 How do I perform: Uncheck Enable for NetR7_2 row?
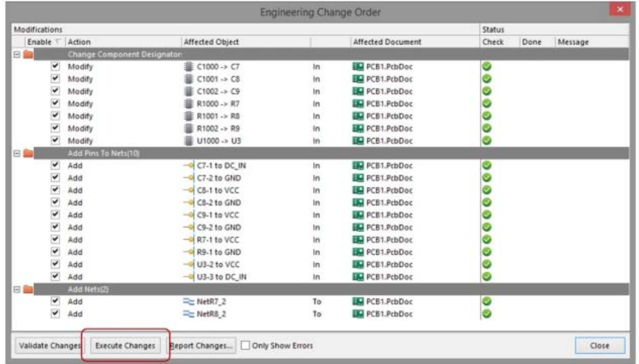click(x=56, y=301)
